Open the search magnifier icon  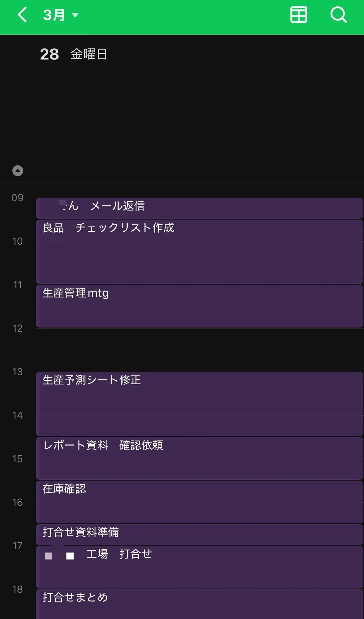(x=339, y=15)
